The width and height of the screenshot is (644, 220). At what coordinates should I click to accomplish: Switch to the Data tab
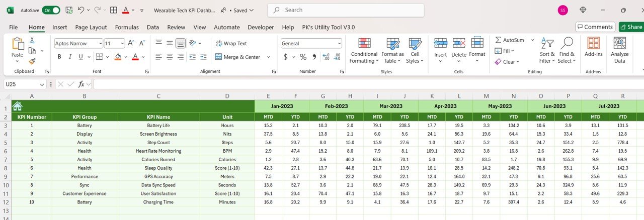click(153, 27)
